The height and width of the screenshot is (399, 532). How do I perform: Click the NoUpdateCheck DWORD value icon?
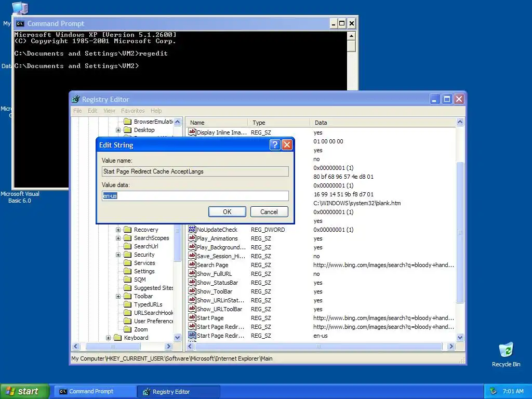[x=192, y=229]
